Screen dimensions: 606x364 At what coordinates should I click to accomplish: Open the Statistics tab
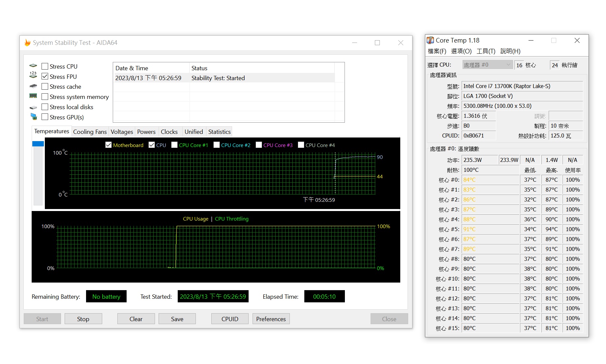pyautogui.click(x=220, y=132)
